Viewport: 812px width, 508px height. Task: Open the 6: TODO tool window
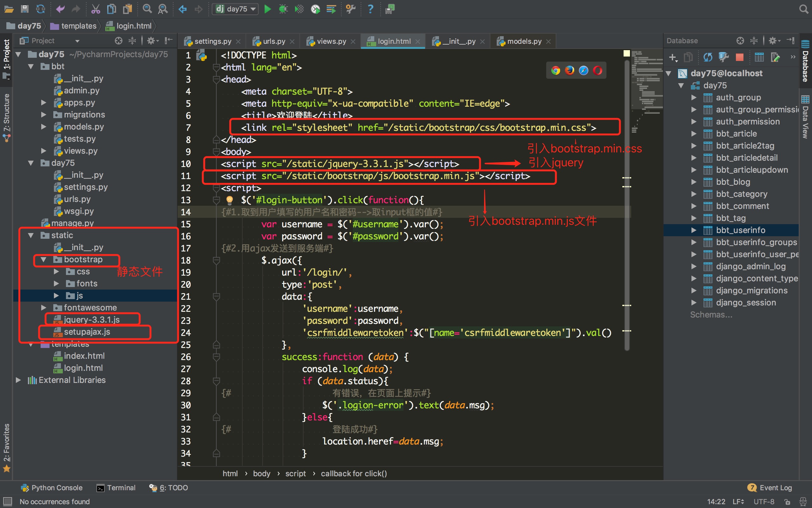point(168,487)
